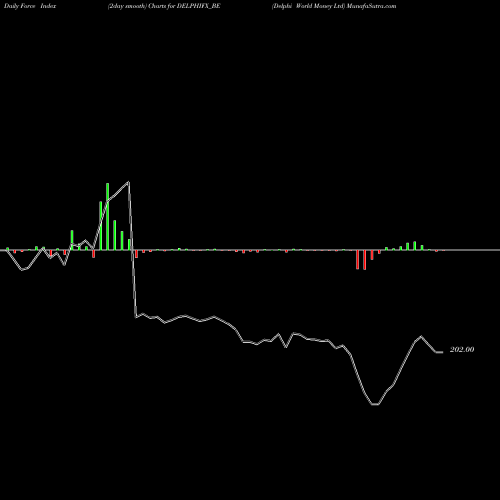Viewport: 500px width, 500px height.
Task: Click the '(2day smooth) Charts for DELPHIFX_BE' label
Action: tap(164, 6)
